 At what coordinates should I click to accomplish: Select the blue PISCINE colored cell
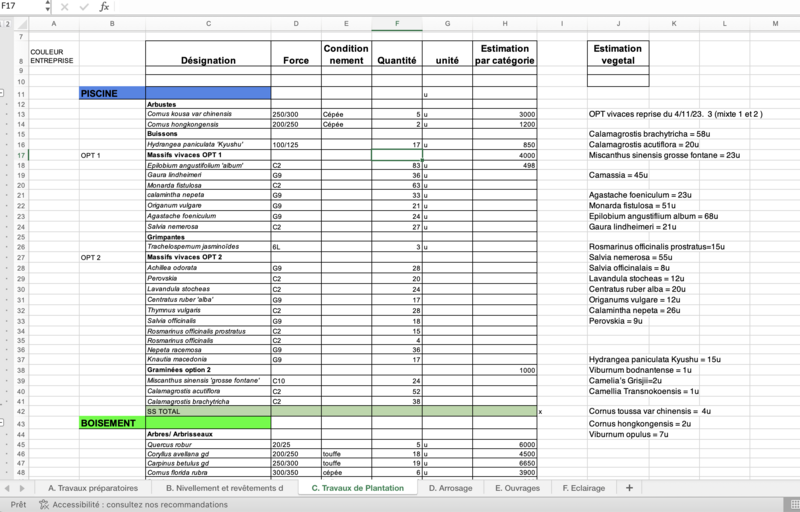[x=175, y=93]
